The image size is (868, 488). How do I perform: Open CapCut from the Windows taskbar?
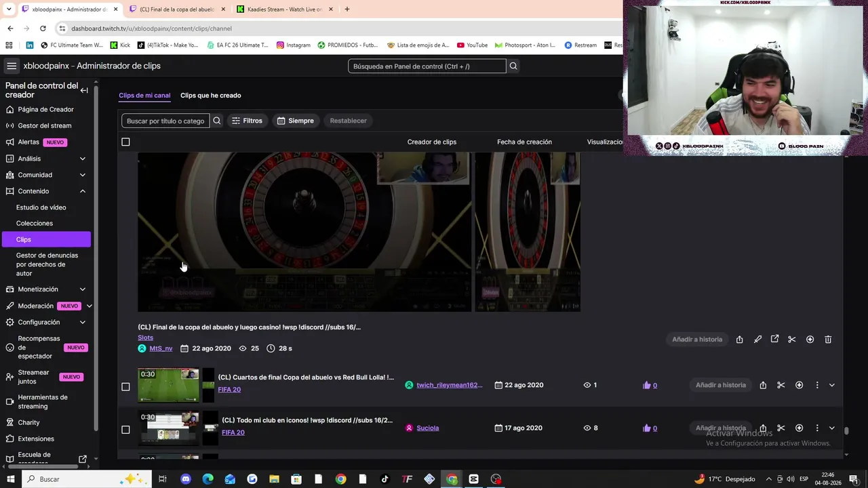[x=474, y=479]
